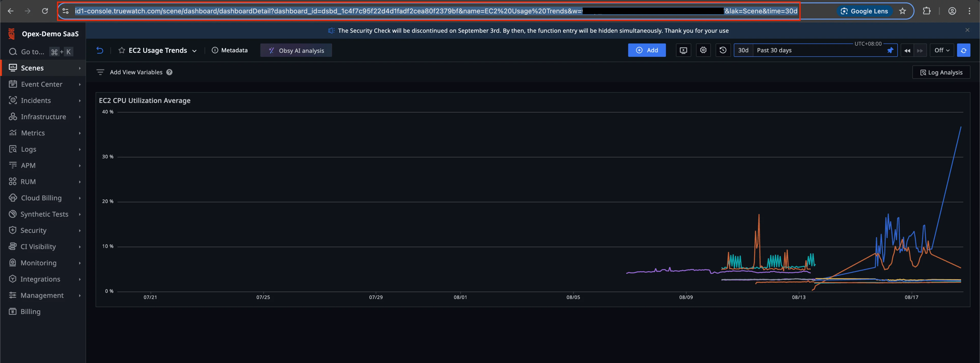The width and height of the screenshot is (980, 363).
Task: Step back with the rewind time arrows
Action: point(907,50)
